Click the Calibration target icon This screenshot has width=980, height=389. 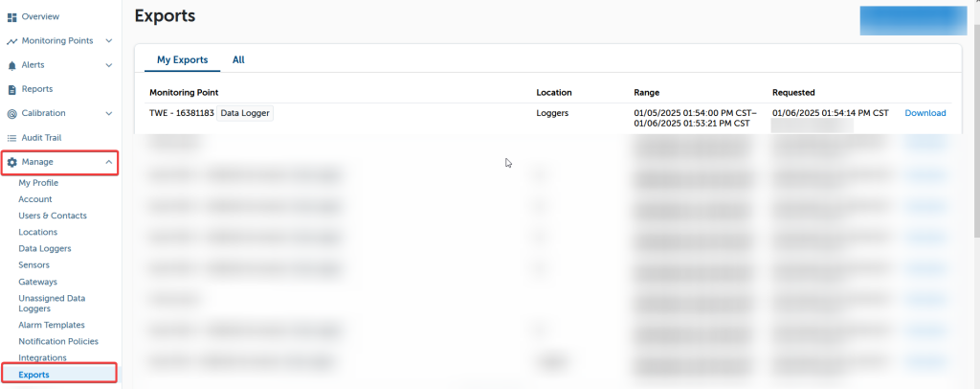(12, 113)
